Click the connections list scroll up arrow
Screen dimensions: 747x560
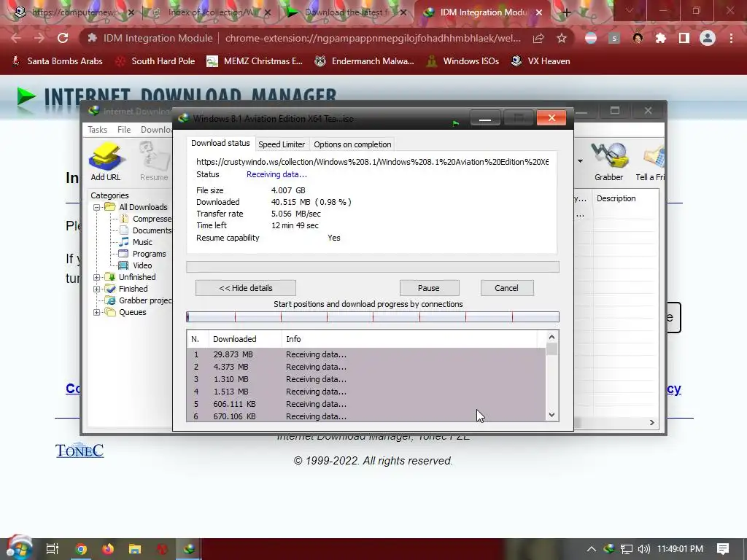coord(551,337)
